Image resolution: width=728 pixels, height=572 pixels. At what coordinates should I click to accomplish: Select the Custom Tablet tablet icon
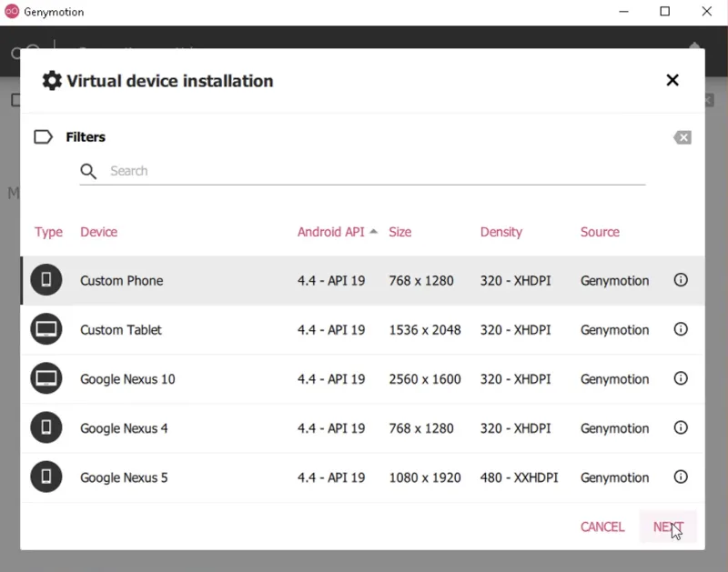click(46, 329)
